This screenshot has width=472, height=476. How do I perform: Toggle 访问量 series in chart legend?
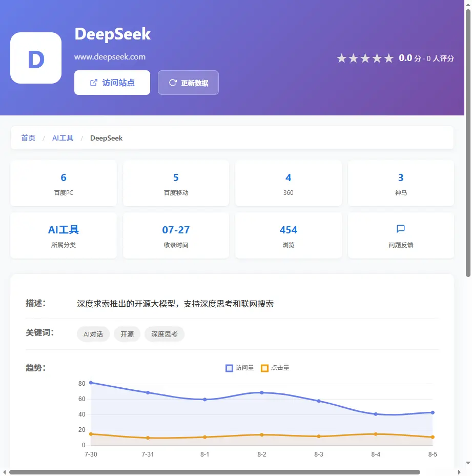click(240, 368)
